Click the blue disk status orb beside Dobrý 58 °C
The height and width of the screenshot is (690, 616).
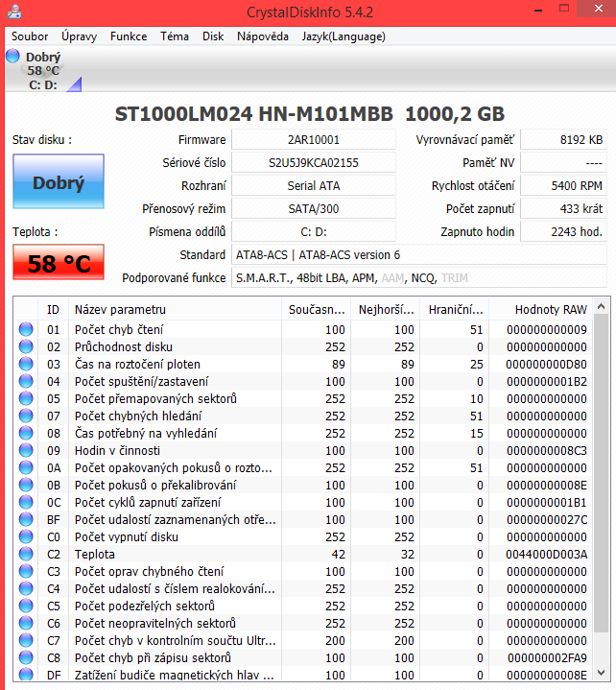(12, 56)
